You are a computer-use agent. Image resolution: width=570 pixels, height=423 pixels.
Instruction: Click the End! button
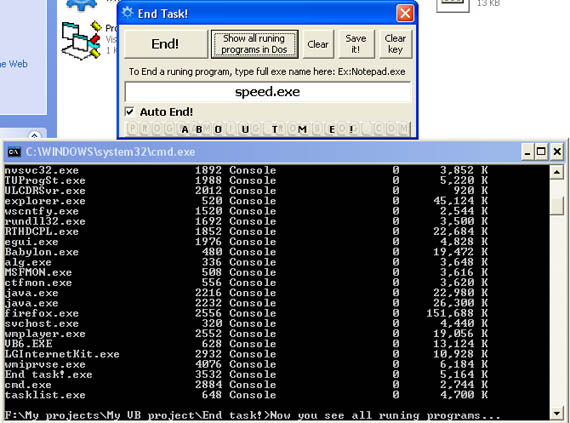click(165, 44)
